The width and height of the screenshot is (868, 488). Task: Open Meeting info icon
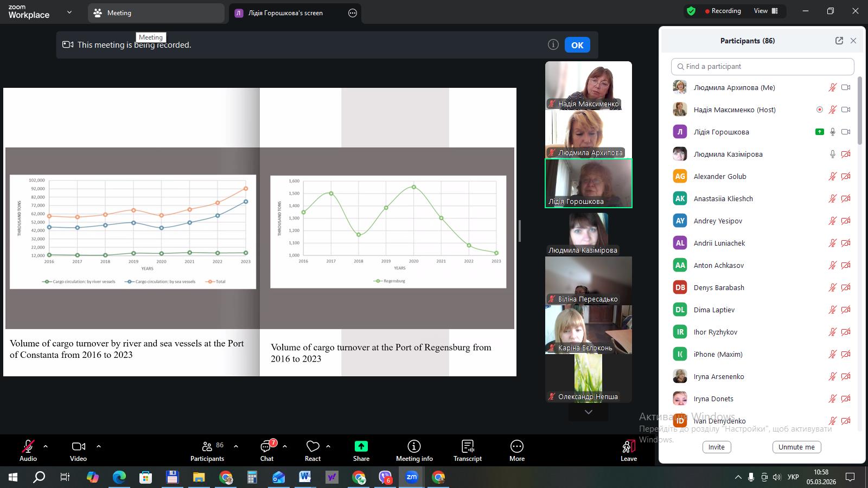coord(414,447)
